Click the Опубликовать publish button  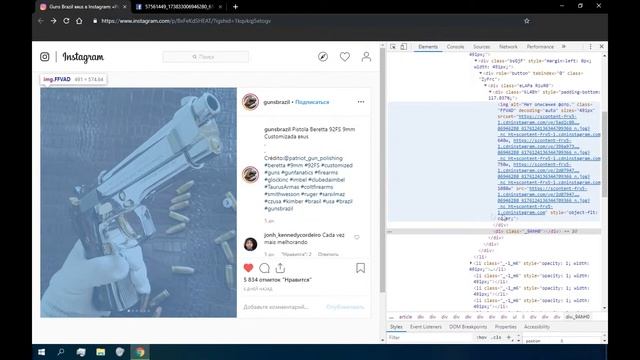pyautogui.click(x=345, y=307)
